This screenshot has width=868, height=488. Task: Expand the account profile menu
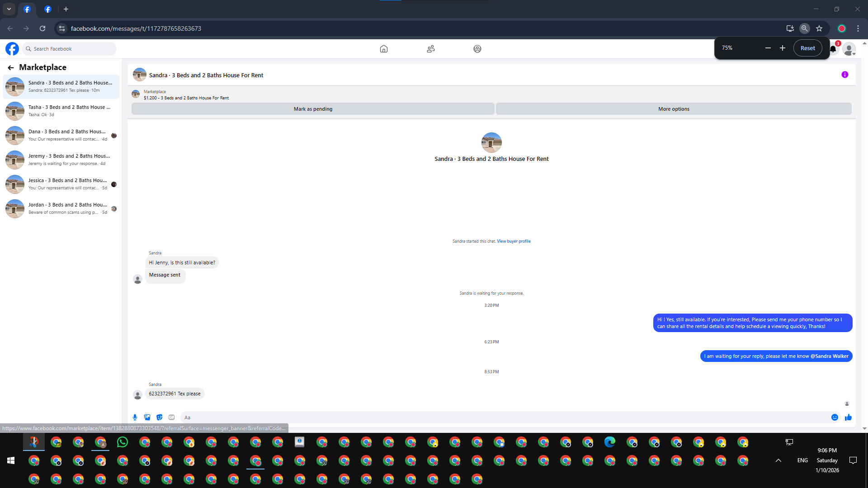[849, 49]
